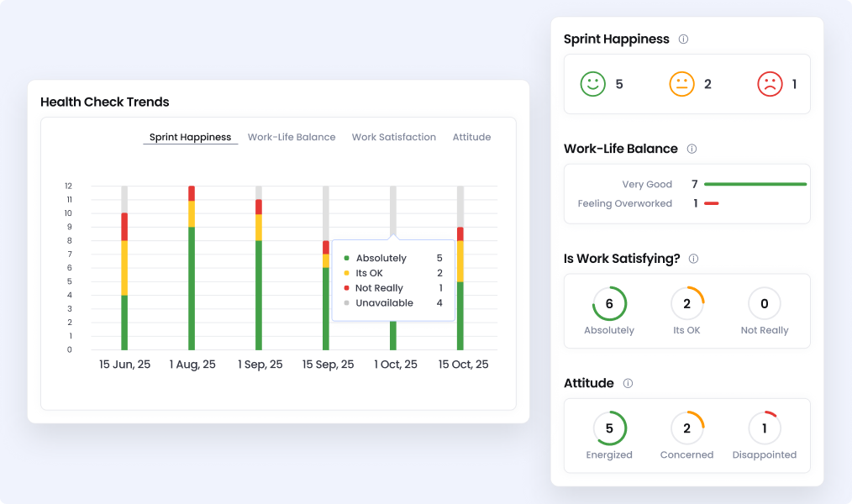Select the Sprint Happiness chart tab
Viewport: 852px width, 504px height.
click(190, 137)
